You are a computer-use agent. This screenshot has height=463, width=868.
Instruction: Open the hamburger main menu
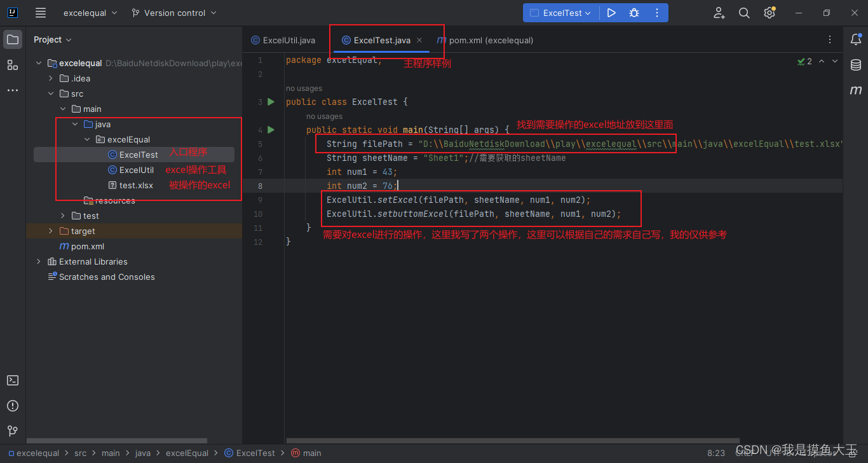40,12
